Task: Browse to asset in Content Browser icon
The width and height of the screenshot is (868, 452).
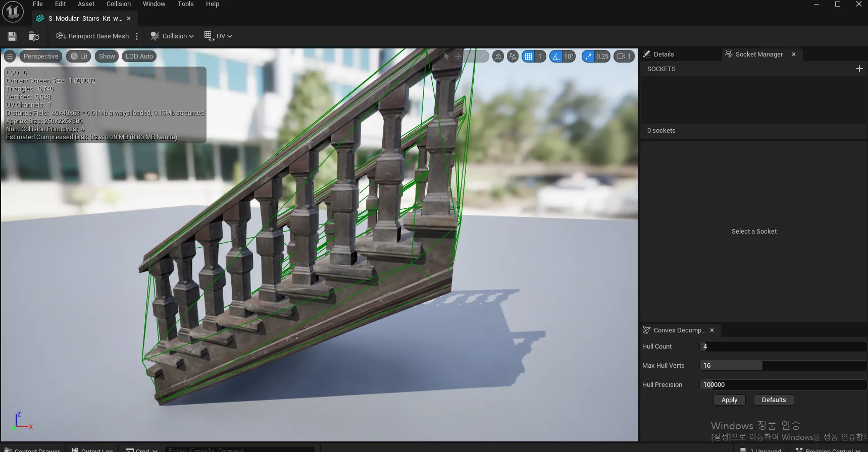Action: pyautogui.click(x=34, y=36)
